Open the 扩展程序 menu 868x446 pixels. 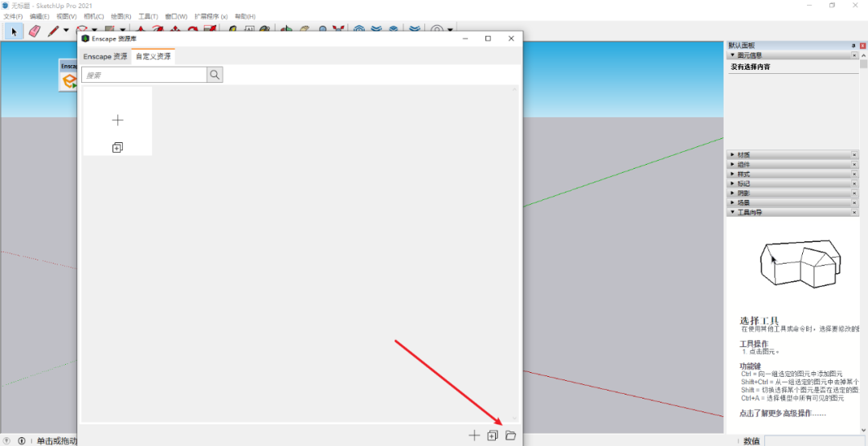point(211,16)
